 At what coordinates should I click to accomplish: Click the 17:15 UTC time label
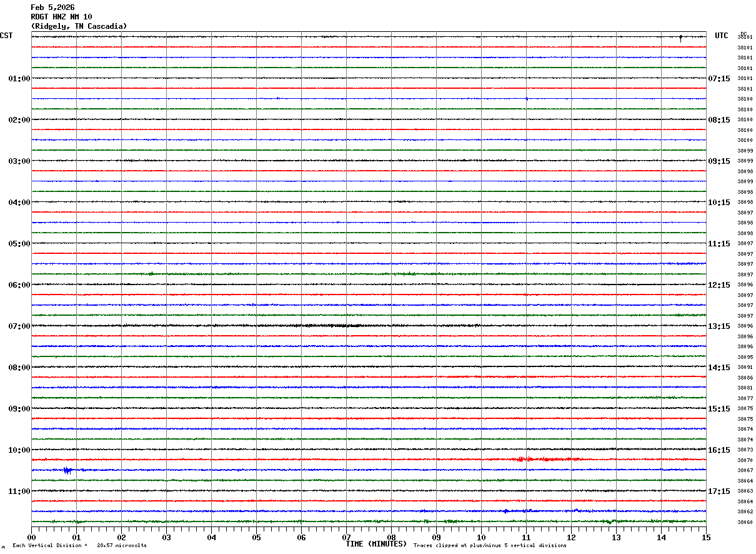[719, 491]
